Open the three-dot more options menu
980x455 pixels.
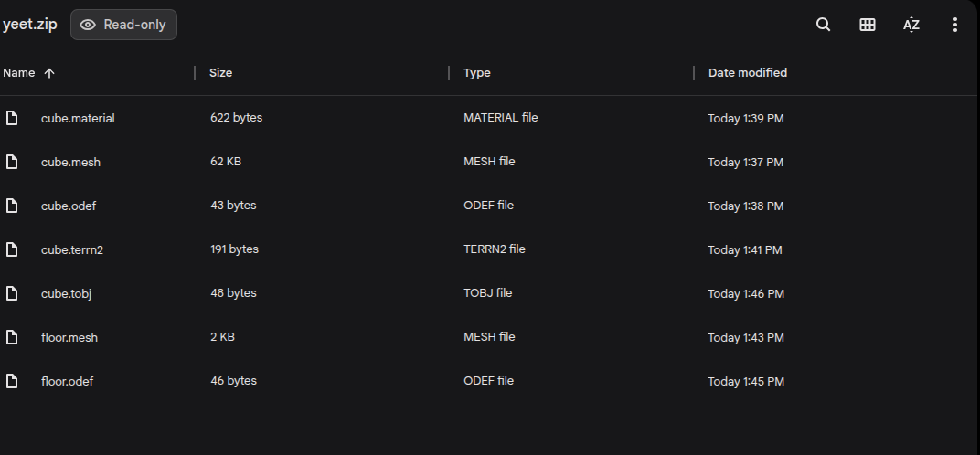point(954,25)
